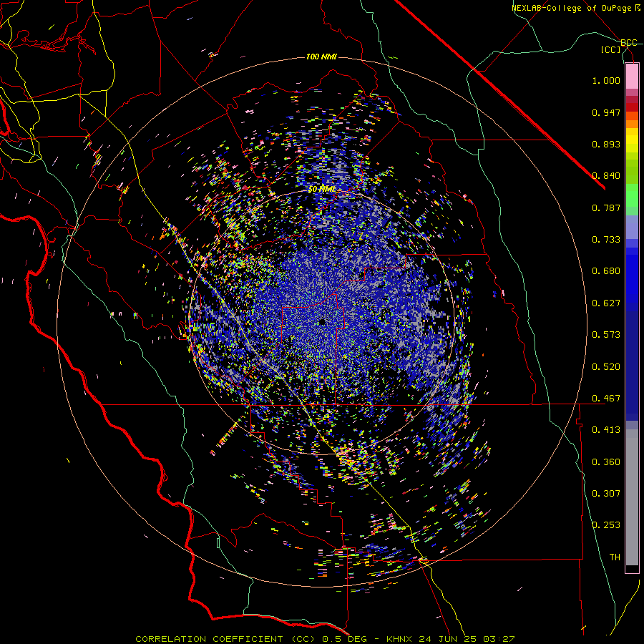Pick the red band on the color bar

coord(632,107)
